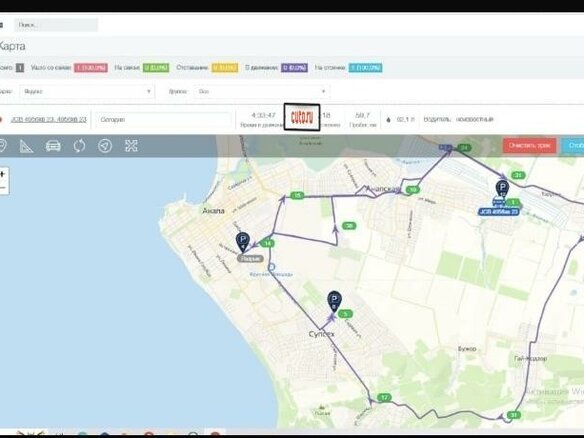Viewport: 584px width, 438px height.
Task: Filter by yellow lagging badge
Action: pyautogui.click(x=225, y=68)
